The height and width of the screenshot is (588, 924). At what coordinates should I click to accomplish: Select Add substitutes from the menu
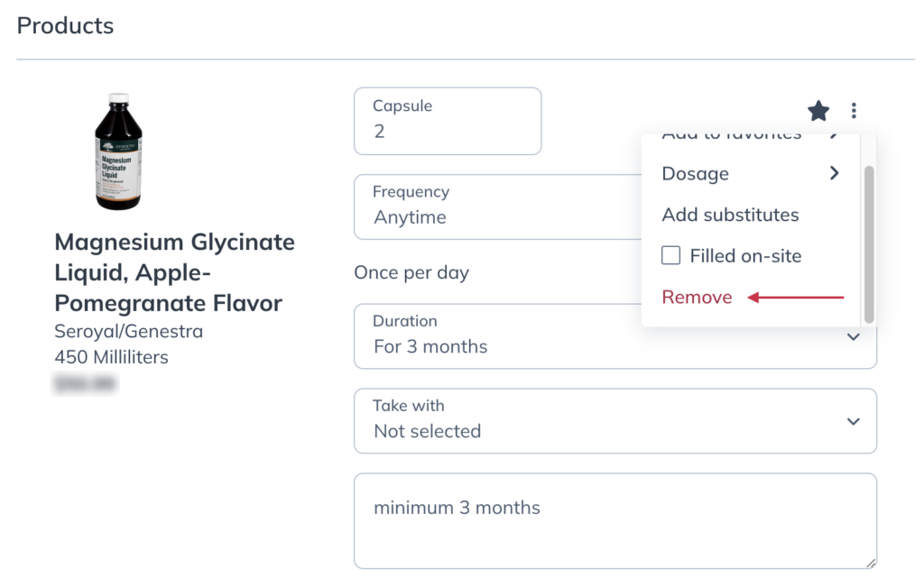pos(730,215)
